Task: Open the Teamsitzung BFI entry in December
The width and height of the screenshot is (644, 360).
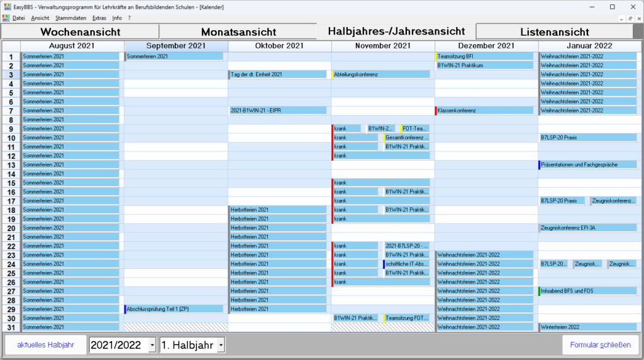Action: (x=484, y=57)
